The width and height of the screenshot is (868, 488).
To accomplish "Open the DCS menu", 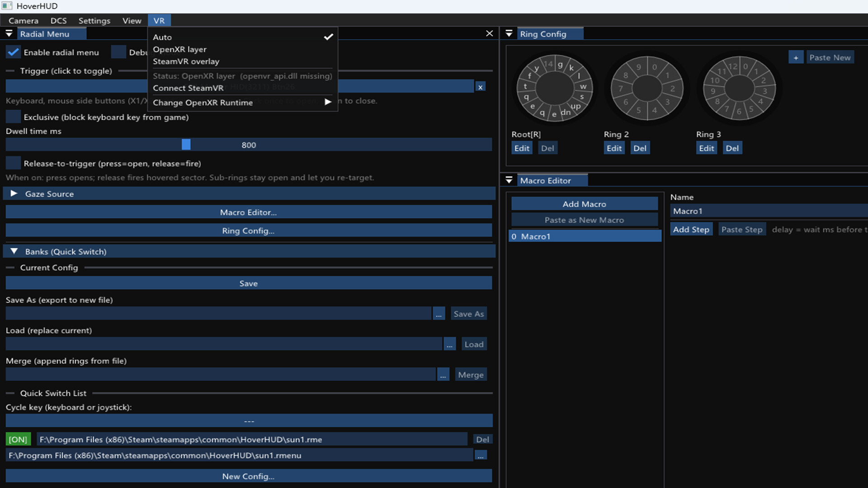I will pyautogui.click(x=58, y=20).
